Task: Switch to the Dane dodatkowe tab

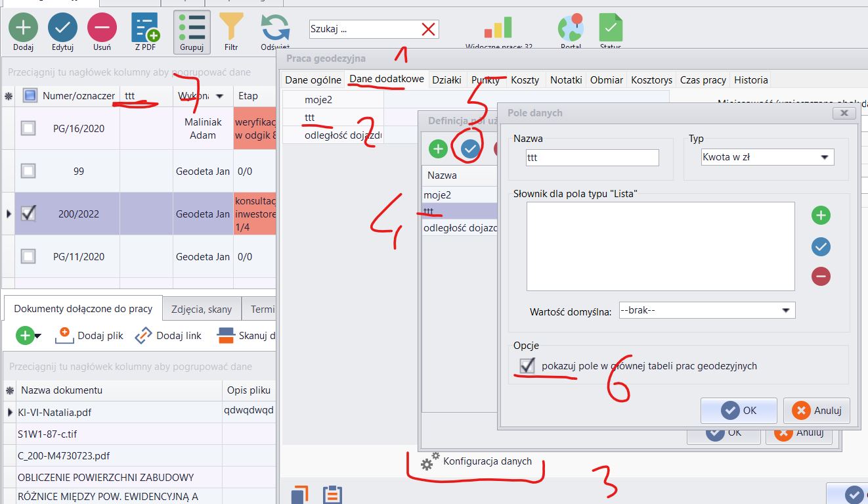Action: tap(387, 79)
